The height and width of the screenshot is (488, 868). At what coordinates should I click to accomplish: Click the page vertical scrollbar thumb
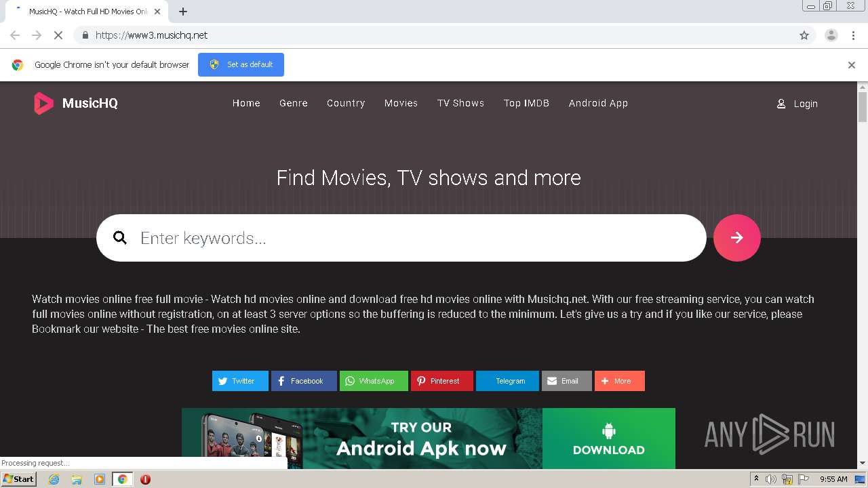tap(863, 107)
